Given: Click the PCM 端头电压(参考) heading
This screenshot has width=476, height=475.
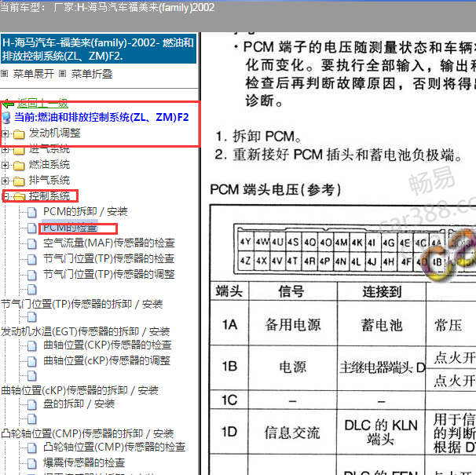Looking at the screenshot, I should click(276, 190).
